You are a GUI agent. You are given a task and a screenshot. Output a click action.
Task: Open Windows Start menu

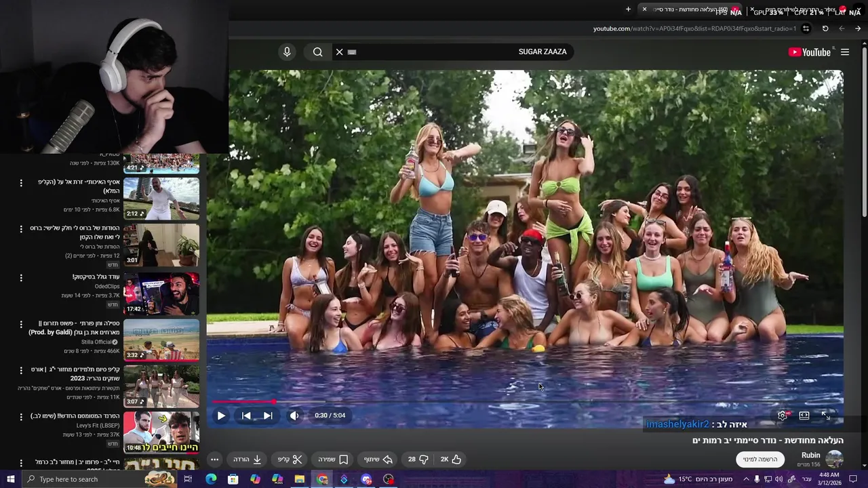10,479
